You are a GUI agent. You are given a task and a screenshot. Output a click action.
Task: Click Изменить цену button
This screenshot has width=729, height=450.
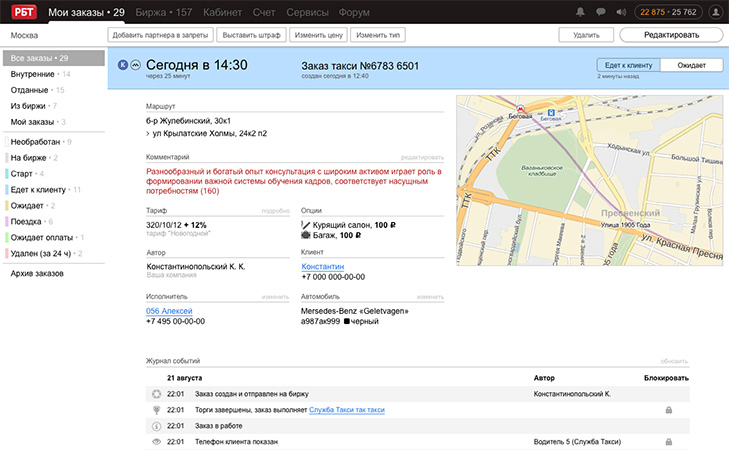click(x=318, y=35)
